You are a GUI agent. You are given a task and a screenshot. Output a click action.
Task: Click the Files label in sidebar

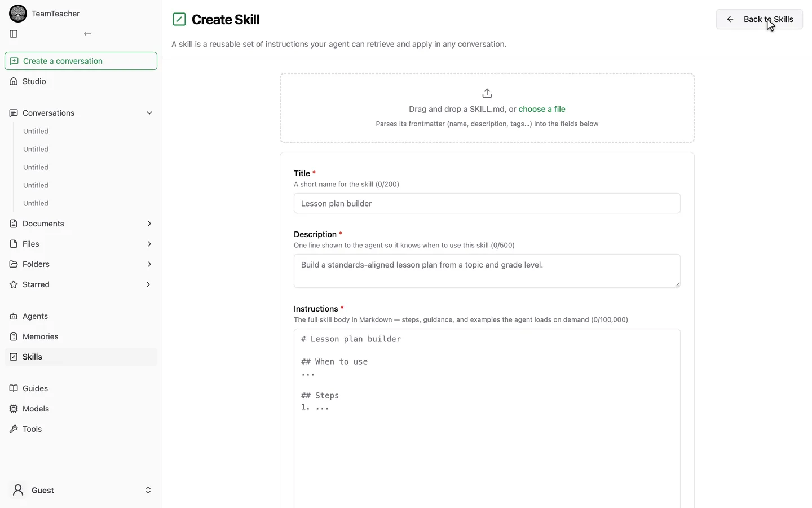[x=31, y=244]
